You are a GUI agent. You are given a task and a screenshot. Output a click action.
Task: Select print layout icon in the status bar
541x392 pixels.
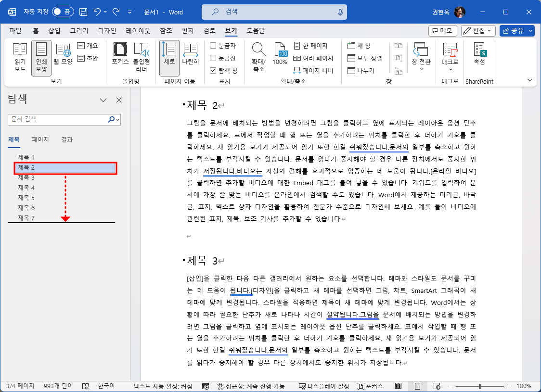417,387
